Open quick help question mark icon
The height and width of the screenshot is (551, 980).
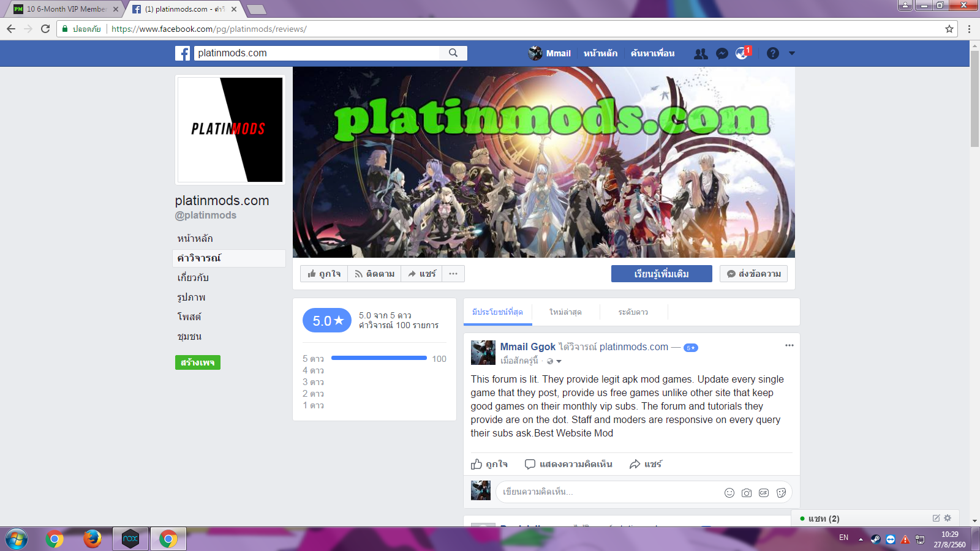(773, 53)
